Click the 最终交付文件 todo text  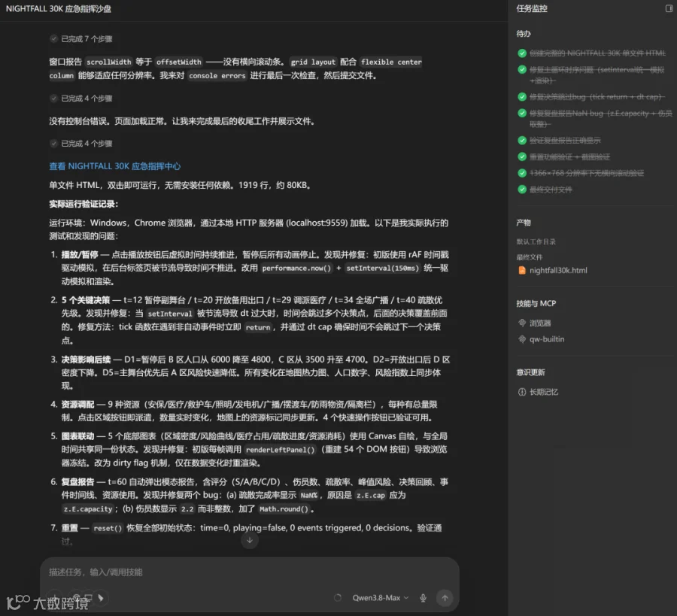551,190
